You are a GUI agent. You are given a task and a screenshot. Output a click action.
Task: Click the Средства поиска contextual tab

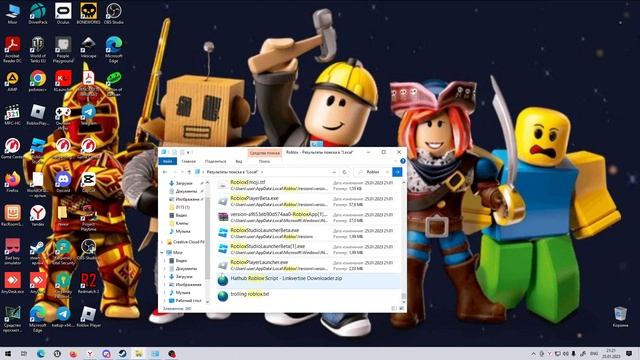pyautogui.click(x=264, y=153)
